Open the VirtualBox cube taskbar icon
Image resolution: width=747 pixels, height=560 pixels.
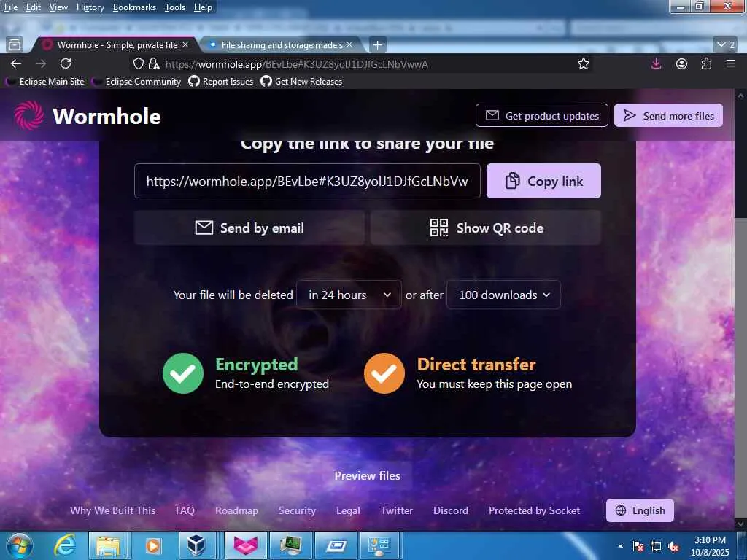196,545
